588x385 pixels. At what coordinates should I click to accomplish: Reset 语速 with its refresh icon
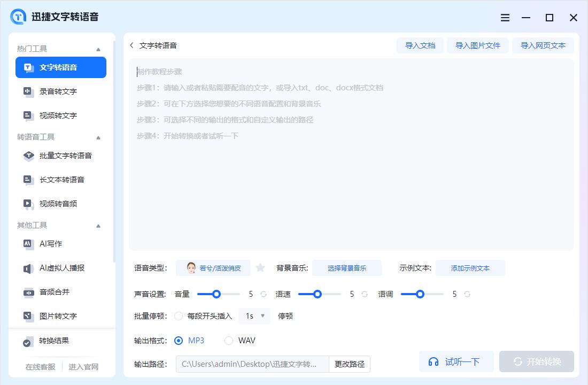(365, 294)
